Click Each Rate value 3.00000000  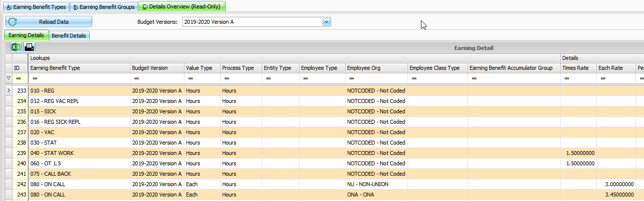616,184
